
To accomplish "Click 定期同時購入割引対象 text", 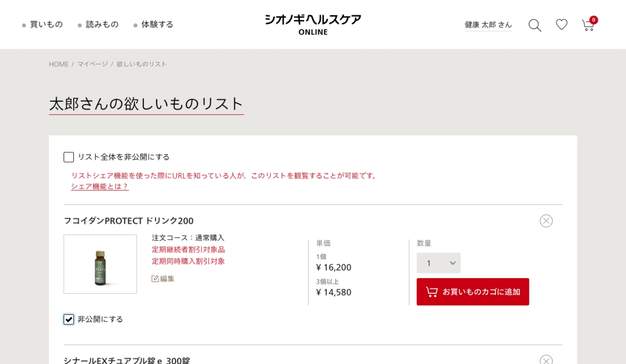I will 188,261.
